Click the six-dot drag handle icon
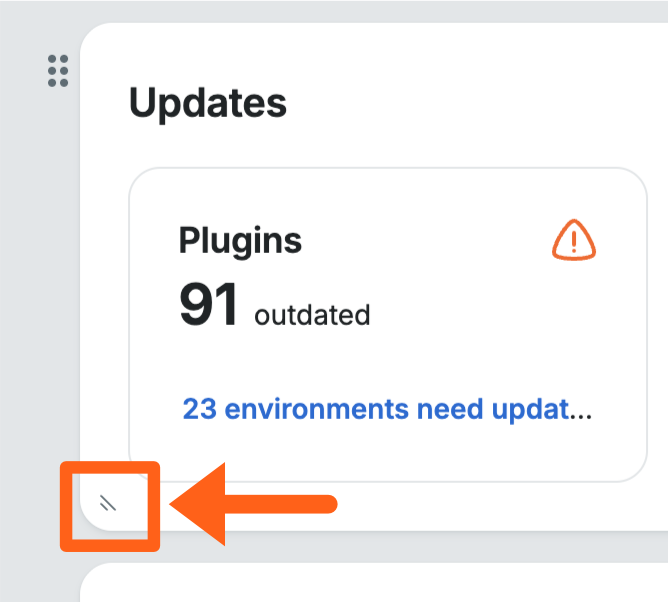Image resolution: width=668 pixels, height=602 pixels. 58,71
